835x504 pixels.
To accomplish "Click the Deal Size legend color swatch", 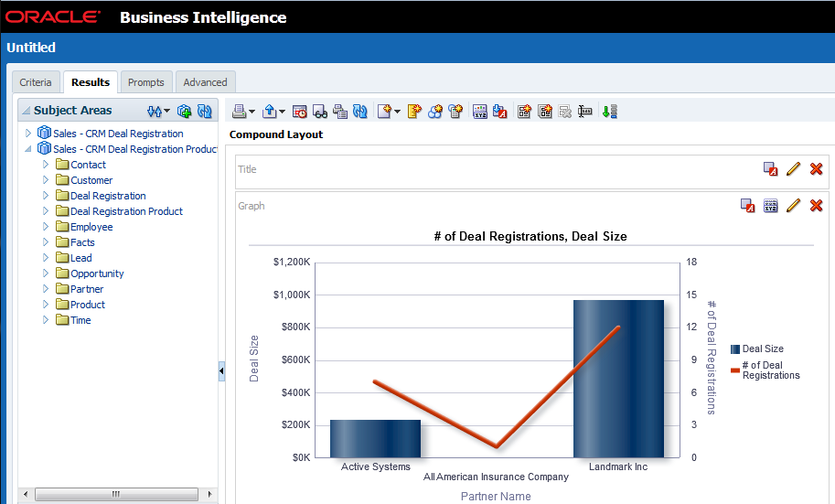I will [735, 349].
